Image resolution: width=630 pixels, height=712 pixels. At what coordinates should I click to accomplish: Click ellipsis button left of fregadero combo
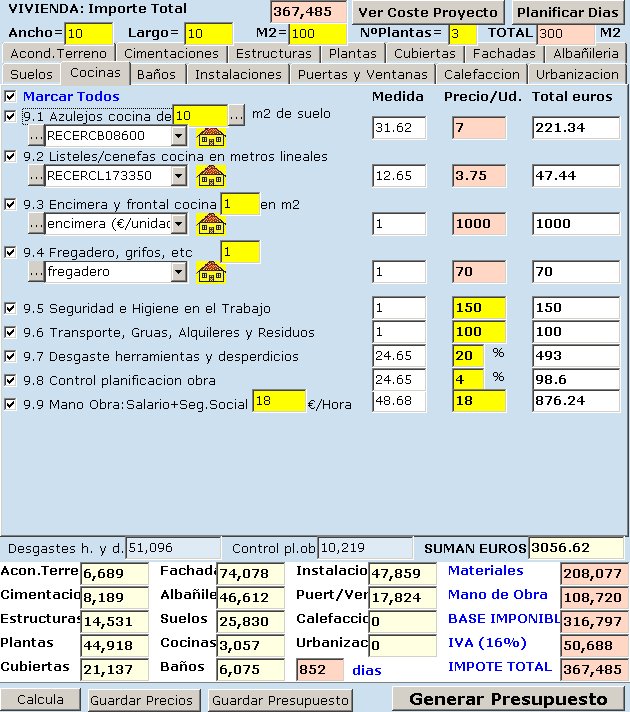click(36, 272)
